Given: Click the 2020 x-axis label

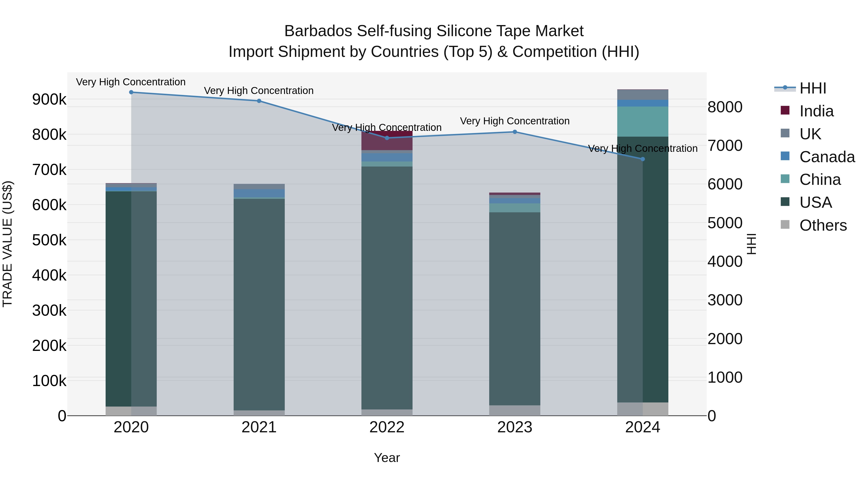Looking at the screenshot, I should pos(131,427).
